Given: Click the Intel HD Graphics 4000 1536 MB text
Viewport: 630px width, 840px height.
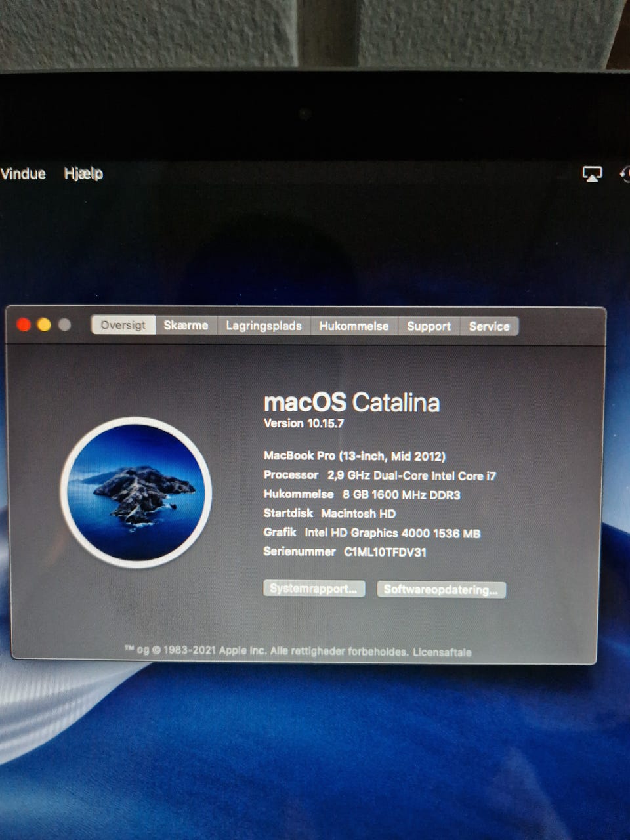Looking at the screenshot, I should pos(392,533).
